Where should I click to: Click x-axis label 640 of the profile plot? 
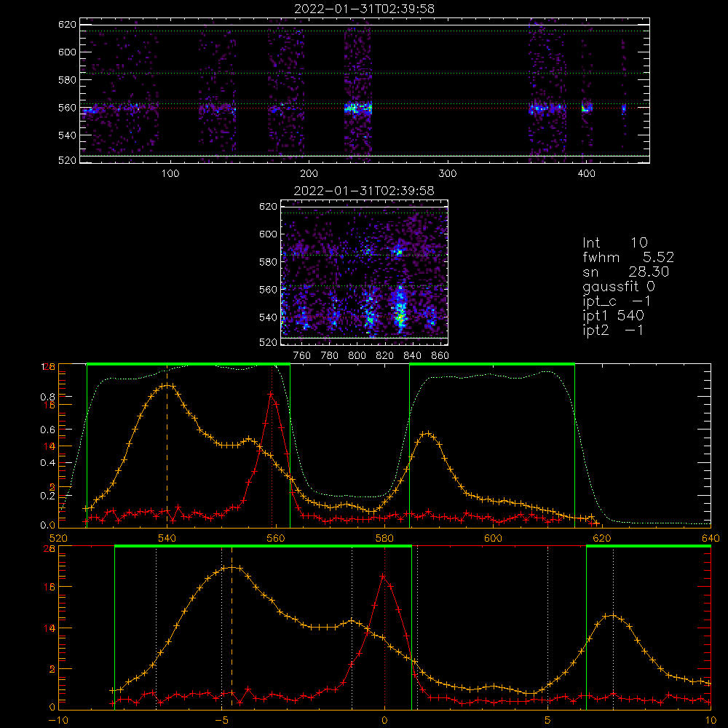pos(711,538)
